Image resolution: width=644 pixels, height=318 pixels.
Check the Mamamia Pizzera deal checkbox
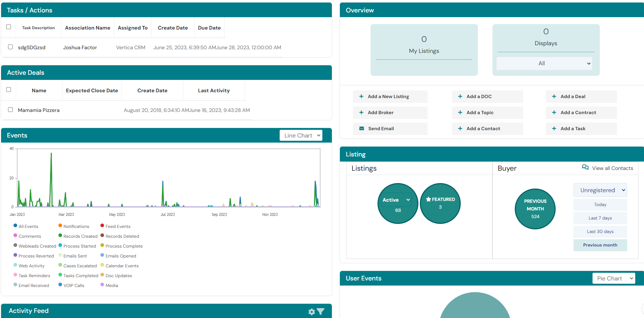(10, 110)
